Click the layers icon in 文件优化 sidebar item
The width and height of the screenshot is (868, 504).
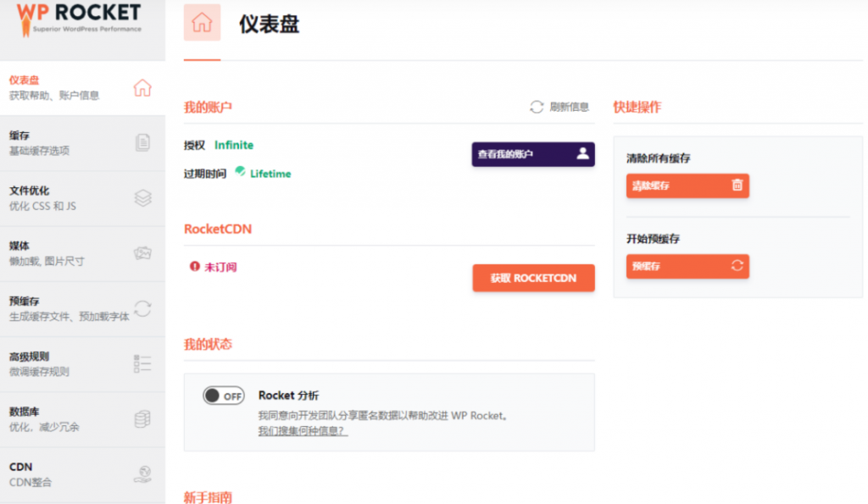click(142, 198)
